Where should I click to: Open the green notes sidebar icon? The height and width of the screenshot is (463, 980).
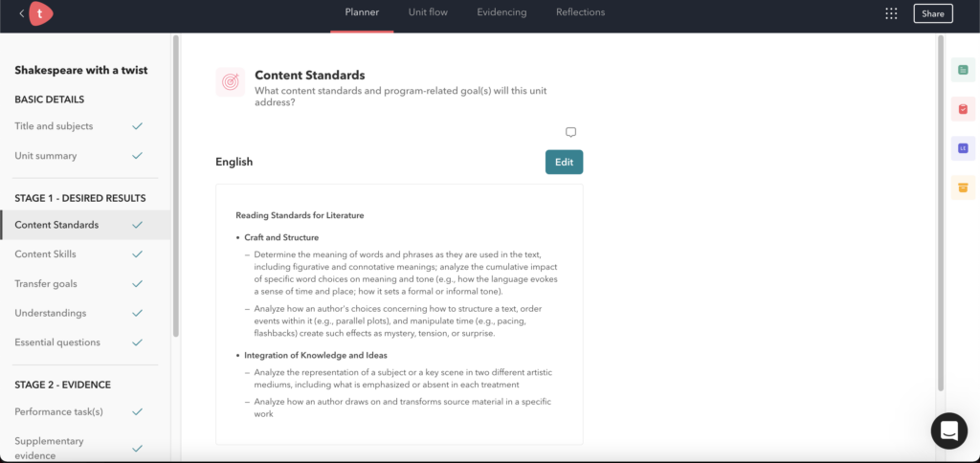click(x=963, y=70)
